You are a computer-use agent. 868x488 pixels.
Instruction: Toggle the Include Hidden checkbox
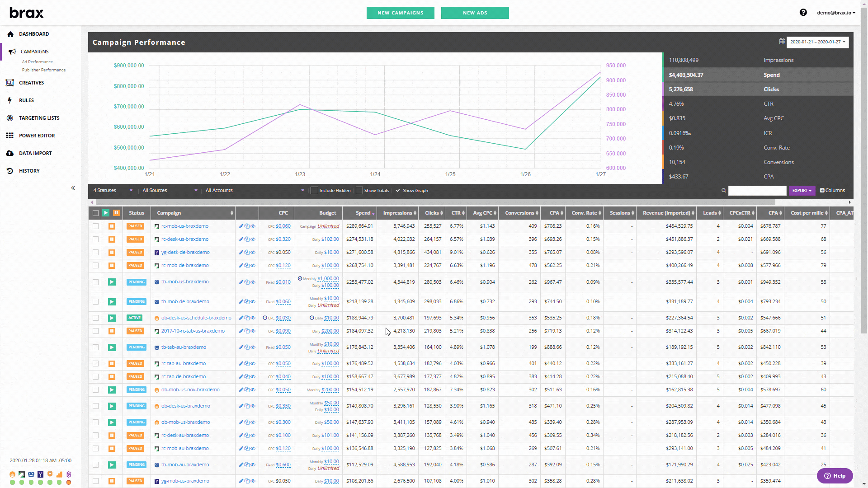pos(314,191)
